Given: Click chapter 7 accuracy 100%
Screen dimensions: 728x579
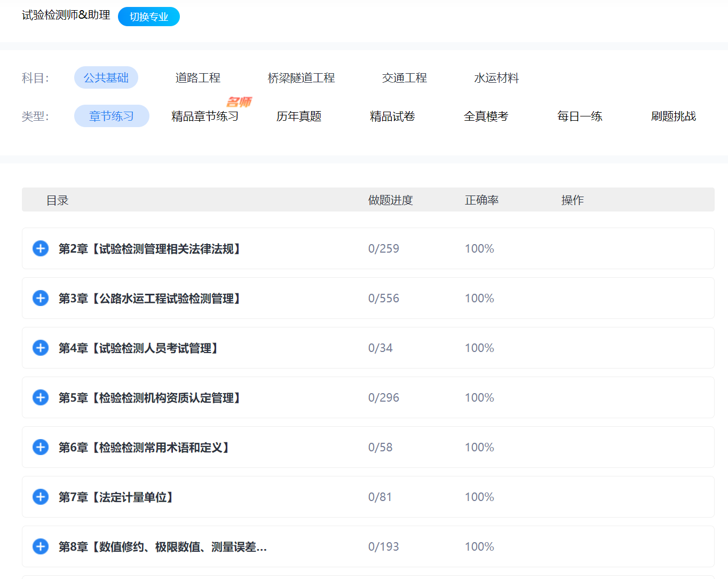Looking at the screenshot, I should (479, 497).
